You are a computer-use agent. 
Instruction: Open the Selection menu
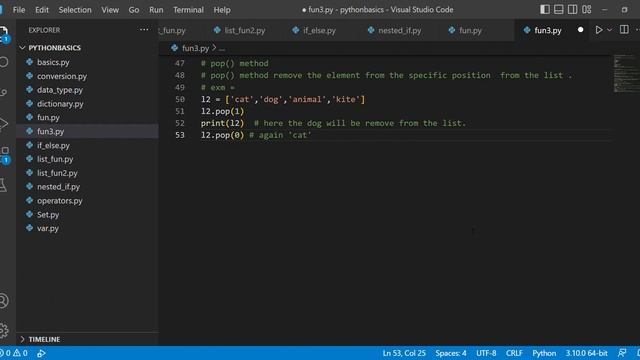pyautogui.click(x=75, y=10)
